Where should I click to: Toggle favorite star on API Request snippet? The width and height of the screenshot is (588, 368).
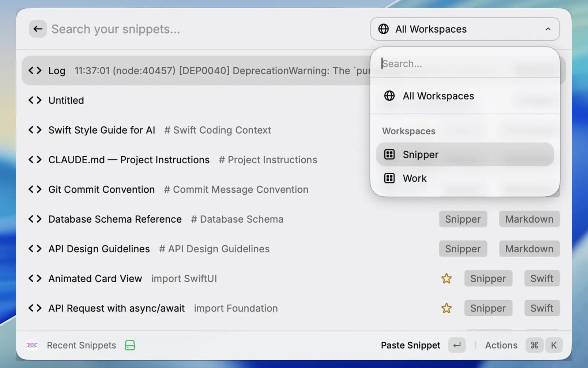click(446, 308)
